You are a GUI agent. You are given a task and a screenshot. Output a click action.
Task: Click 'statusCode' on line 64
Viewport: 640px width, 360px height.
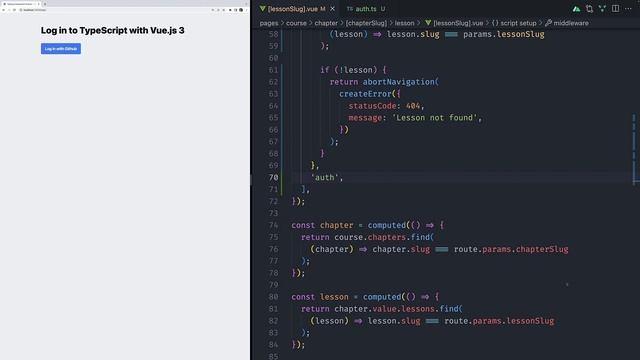[x=372, y=106]
